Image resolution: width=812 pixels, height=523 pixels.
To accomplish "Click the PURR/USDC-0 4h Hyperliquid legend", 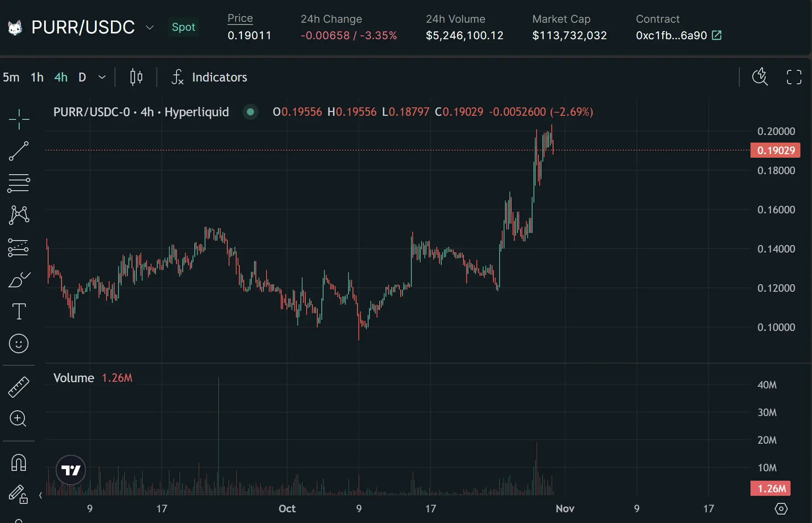I will (141, 112).
